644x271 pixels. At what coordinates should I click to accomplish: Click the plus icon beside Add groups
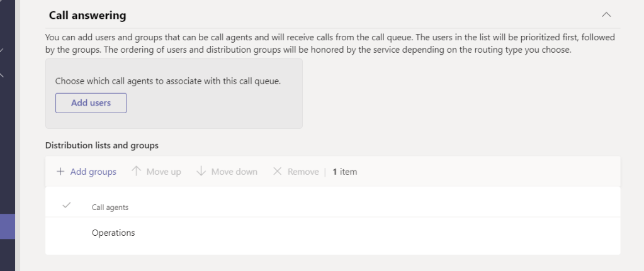click(x=60, y=172)
